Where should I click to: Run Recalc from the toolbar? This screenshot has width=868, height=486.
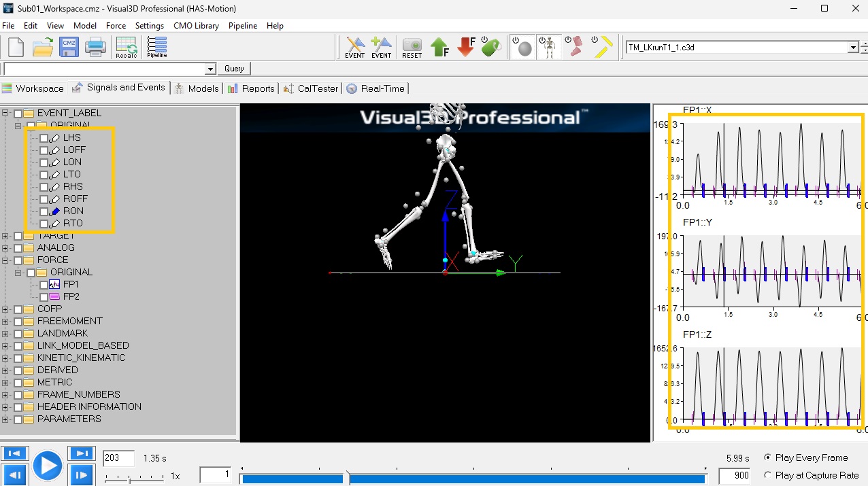(127, 48)
